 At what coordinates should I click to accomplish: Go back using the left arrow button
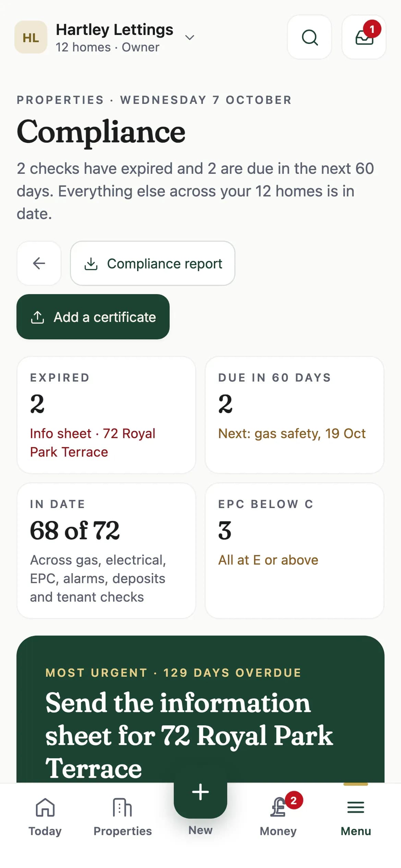pos(39,263)
